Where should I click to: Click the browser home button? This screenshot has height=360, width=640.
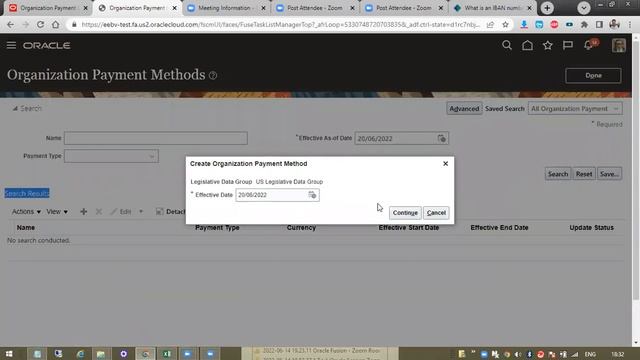pyautogui.click(x=56, y=24)
